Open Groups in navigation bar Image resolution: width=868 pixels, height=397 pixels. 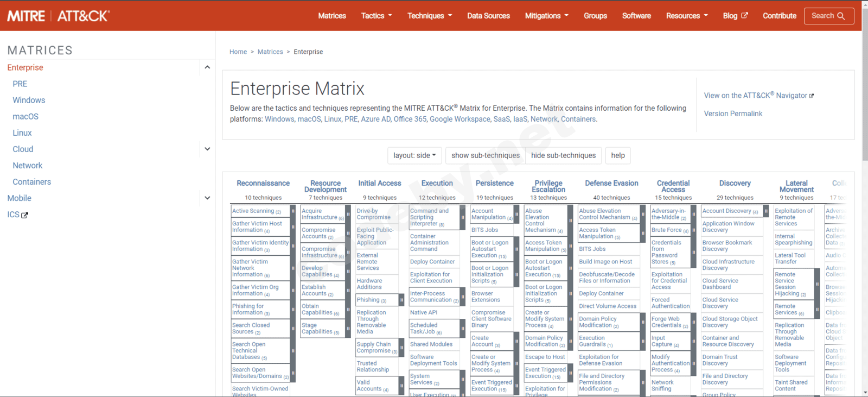tap(595, 16)
